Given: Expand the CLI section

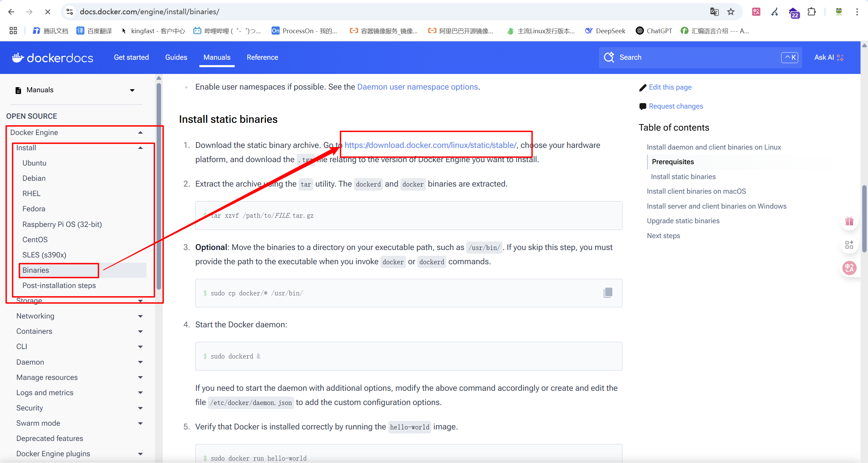Looking at the screenshot, I should 140,347.
